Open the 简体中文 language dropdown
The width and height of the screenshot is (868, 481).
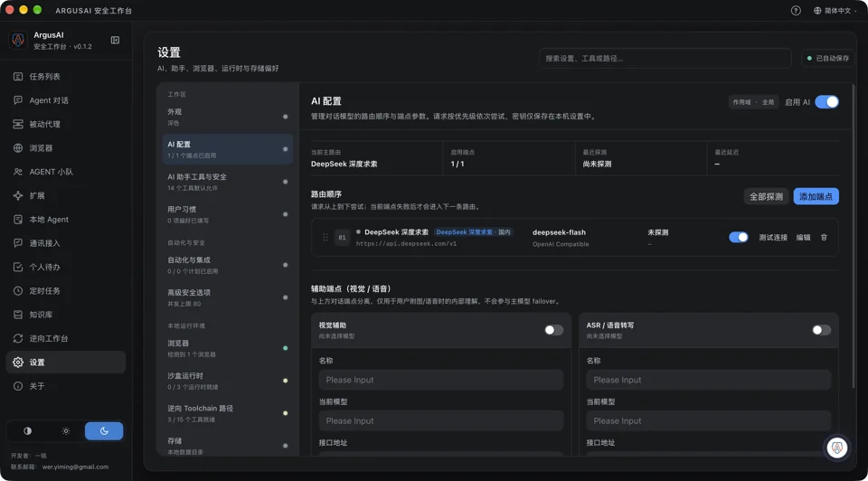835,11
